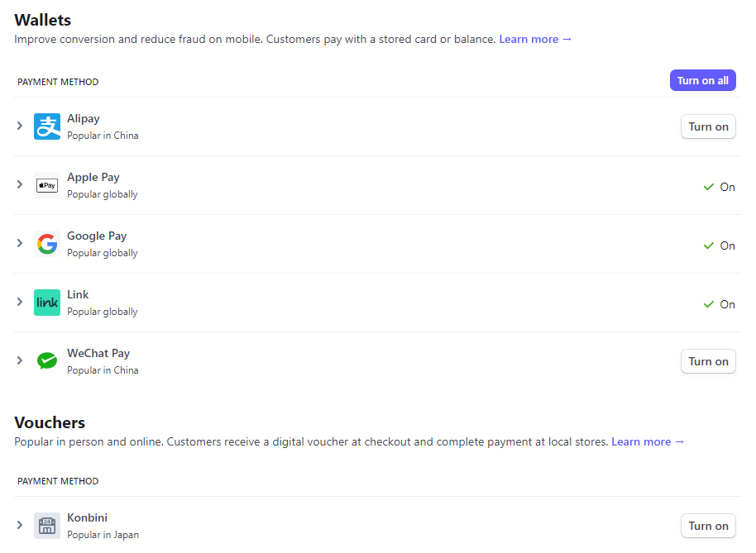Open Learn more link under Wallets
The height and width of the screenshot is (553, 756).
pos(535,40)
